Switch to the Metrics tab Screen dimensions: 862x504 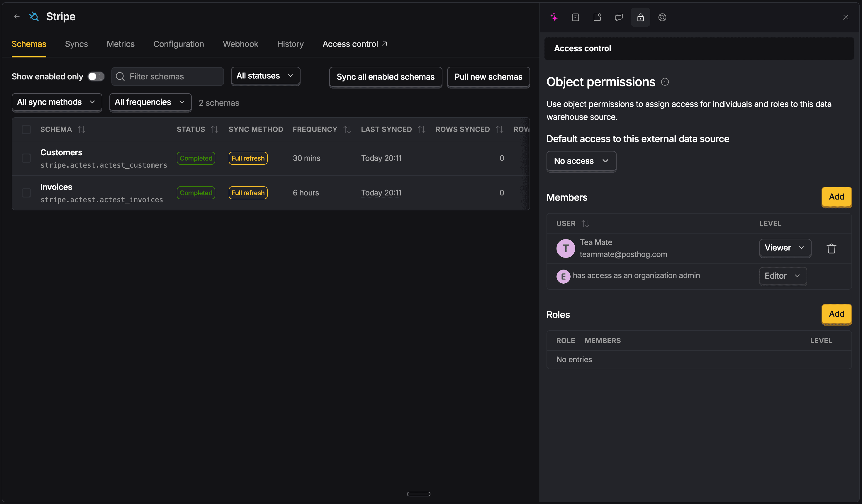click(x=121, y=44)
